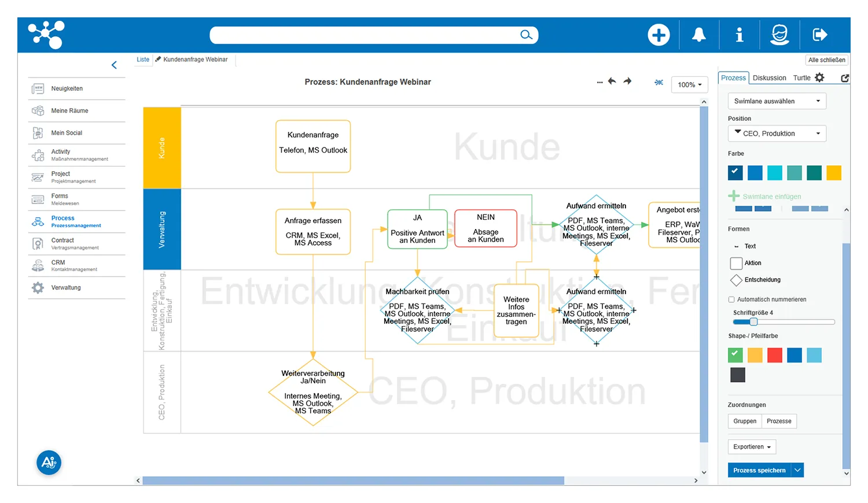868x503 pixels.
Task: Click the AI assistant round button
Action: coord(49,463)
